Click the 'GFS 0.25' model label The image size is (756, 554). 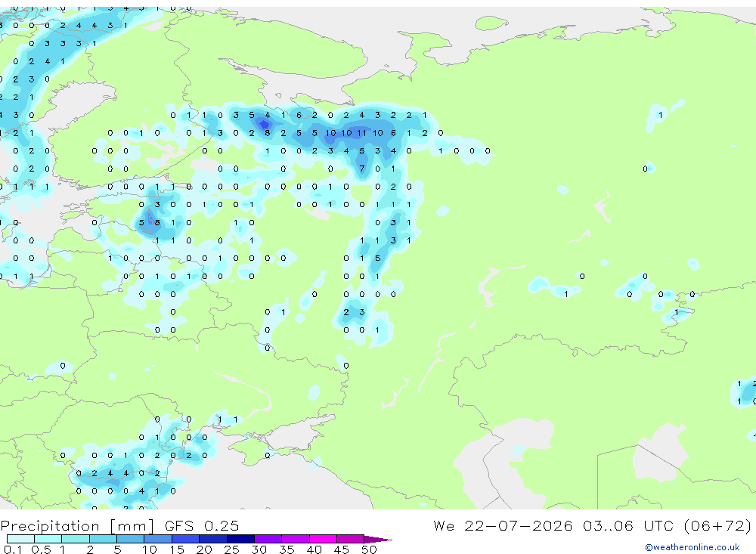[x=202, y=525]
